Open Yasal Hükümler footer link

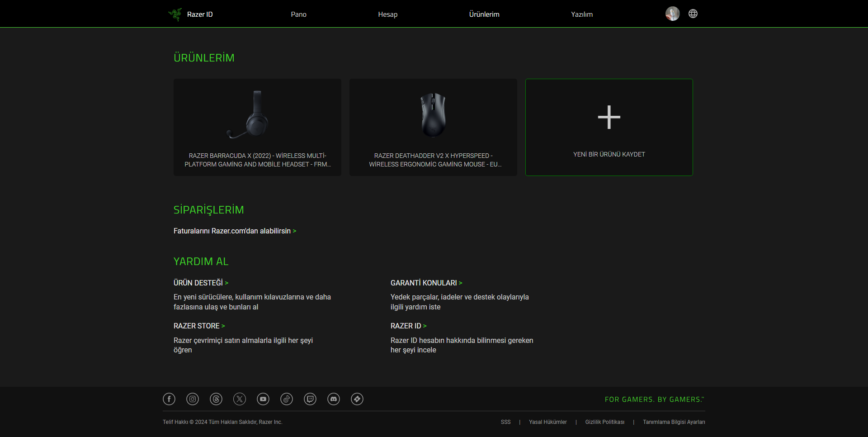tap(548, 422)
